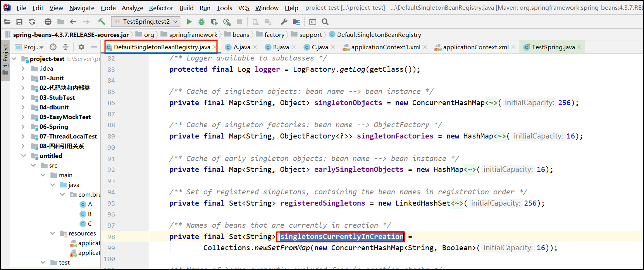This screenshot has height=270, width=644.
Task: Start debugging with the green bug icon
Action: pyautogui.click(x=201, y=22)
